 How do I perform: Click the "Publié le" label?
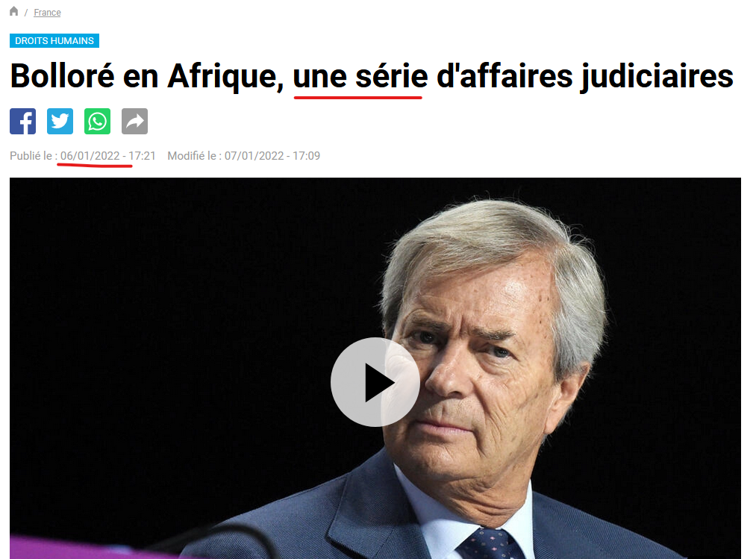tap(31, 156)
